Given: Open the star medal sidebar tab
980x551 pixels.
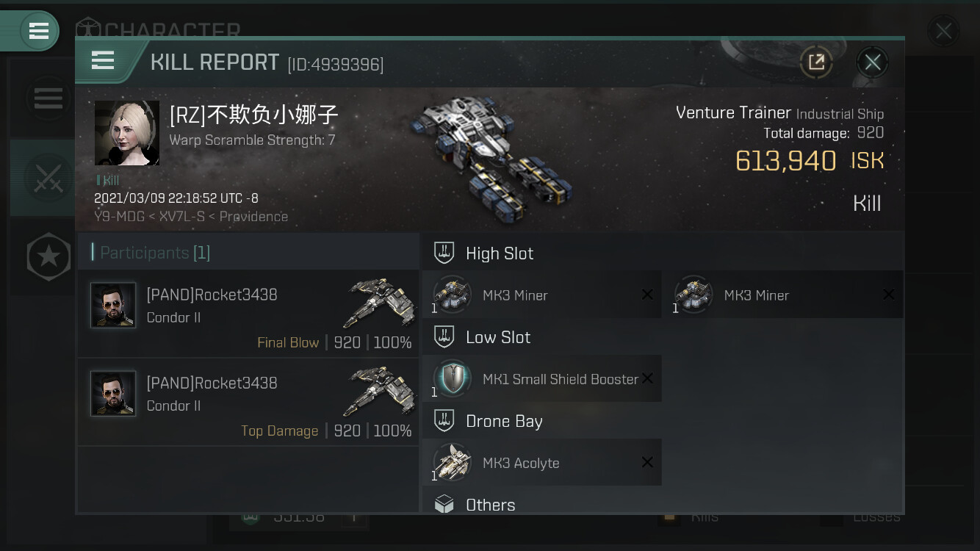Looking at the screenshot, I should 48,257.
